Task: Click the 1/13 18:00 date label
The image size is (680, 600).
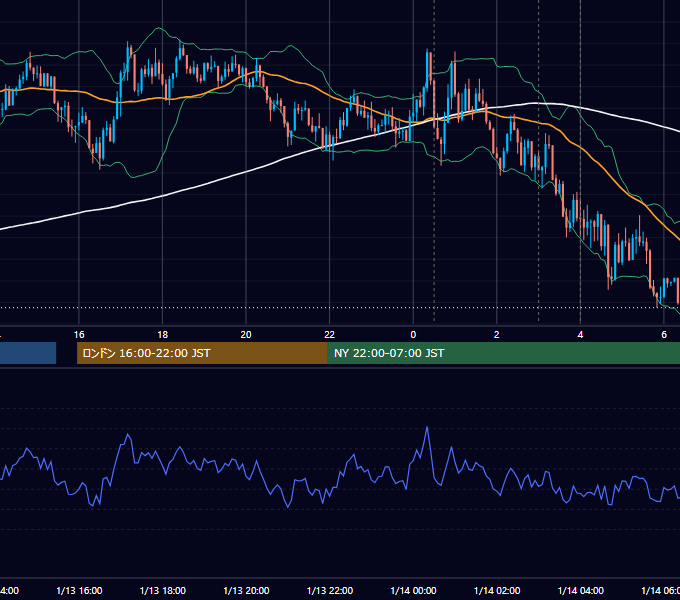Action: tap(163, 590)
